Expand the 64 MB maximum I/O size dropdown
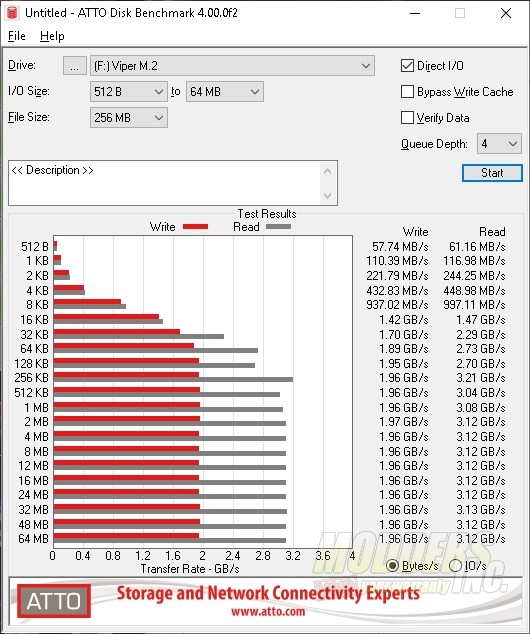 point(225,92)
